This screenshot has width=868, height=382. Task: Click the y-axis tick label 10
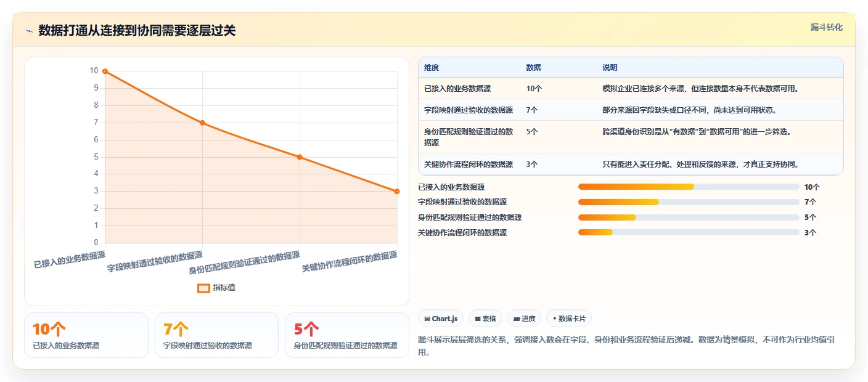(94, 71)
